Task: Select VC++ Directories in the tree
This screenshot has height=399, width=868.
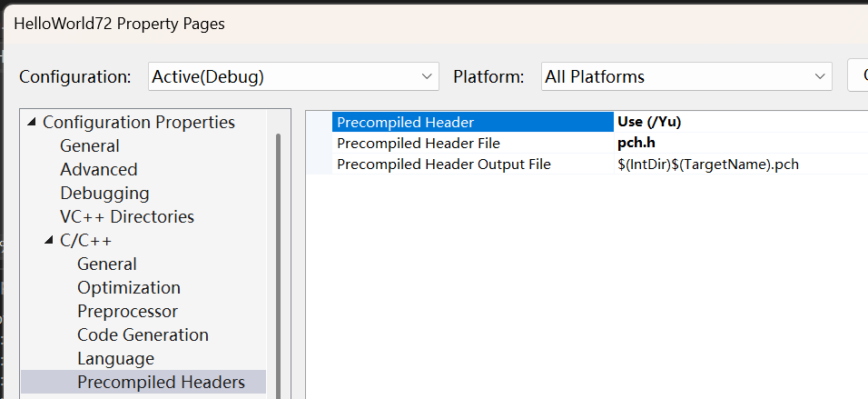Action: click(x=126, y=217)
